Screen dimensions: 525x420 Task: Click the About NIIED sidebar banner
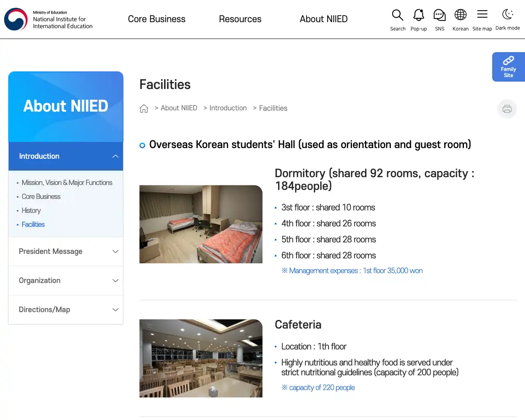coord(66,107)
